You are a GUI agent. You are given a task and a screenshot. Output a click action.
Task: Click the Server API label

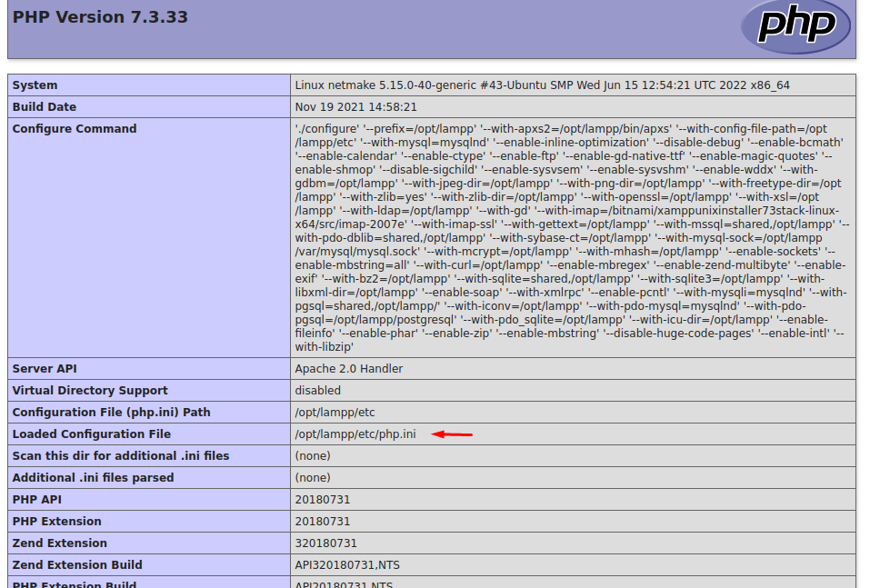[45, 369]
